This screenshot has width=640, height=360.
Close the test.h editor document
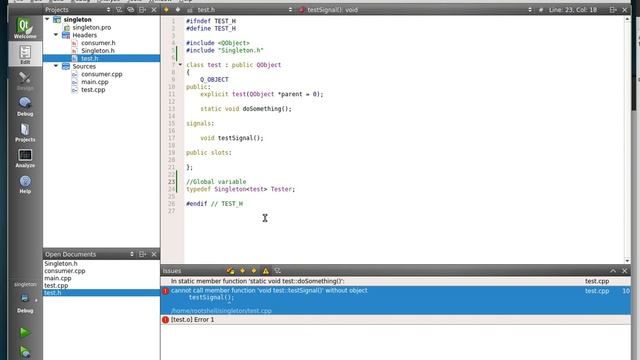coord(624,9)
